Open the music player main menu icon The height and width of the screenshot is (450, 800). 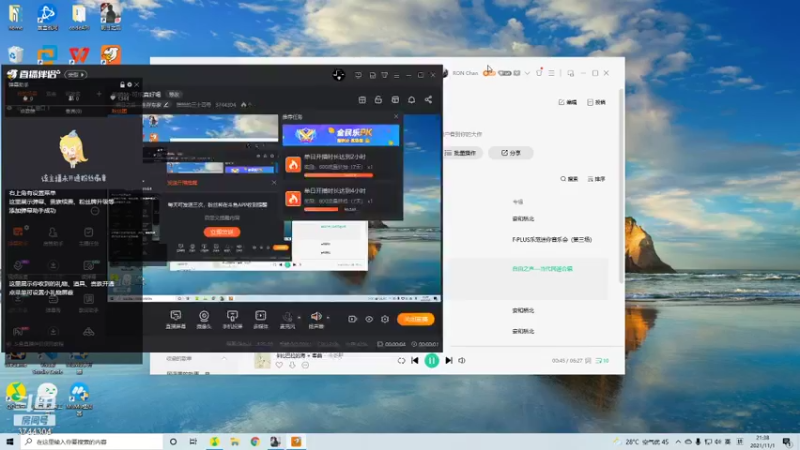click(552, 73)
